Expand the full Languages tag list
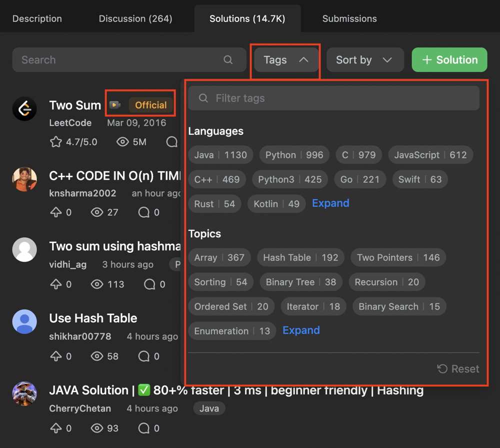 coord(330,203)
